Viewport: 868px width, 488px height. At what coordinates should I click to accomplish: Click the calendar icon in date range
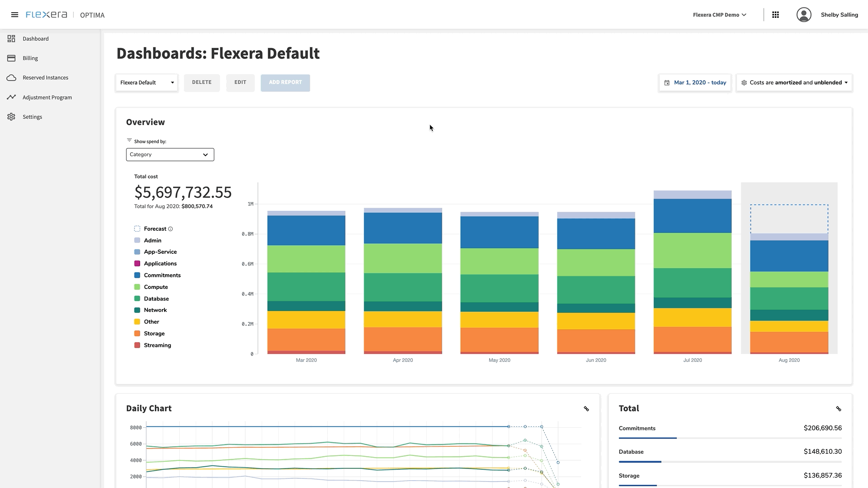[x=667, y=82]
